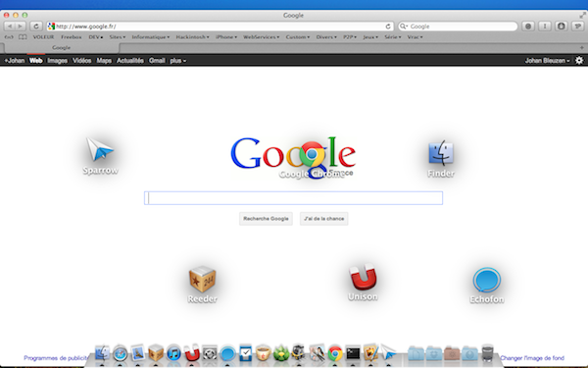Show all bookmarks via the book icon
The height and width of the screenshot is (368, 588).
coord(23,37)
